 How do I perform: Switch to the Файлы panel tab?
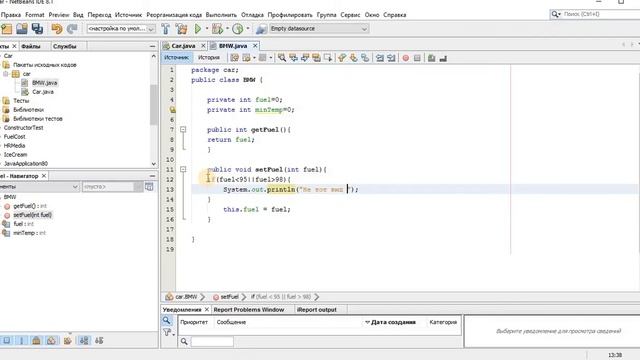[31, 46]
